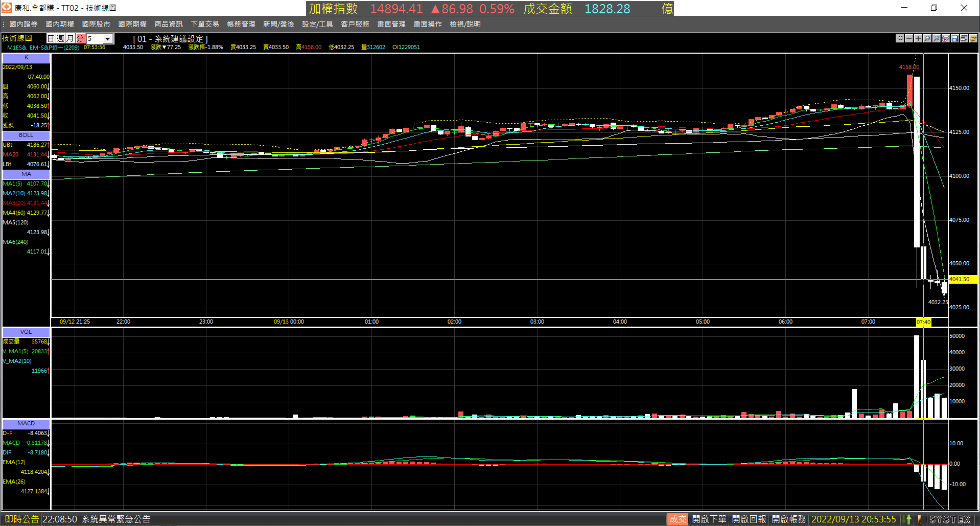The height and width of the screenshot is (526, 980).
Task: Click the symbol name M1ES& EM-S&P近一(2209)
Action: click(43, 48)
